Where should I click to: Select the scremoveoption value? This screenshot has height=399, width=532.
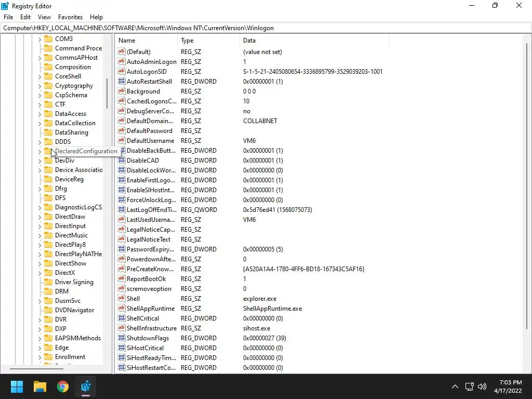coord(149,288)
